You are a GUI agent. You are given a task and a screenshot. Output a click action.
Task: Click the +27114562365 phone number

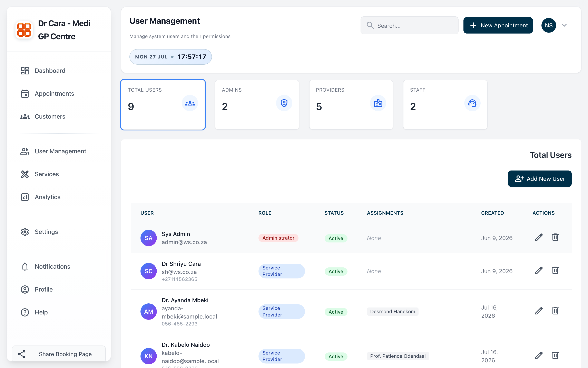coord(179,279)
